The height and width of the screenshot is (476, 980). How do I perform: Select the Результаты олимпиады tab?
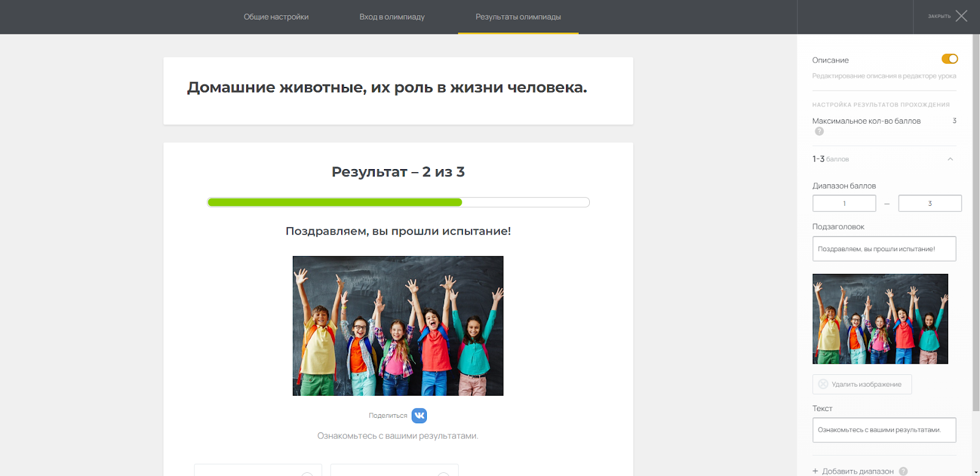coord(518,17)
